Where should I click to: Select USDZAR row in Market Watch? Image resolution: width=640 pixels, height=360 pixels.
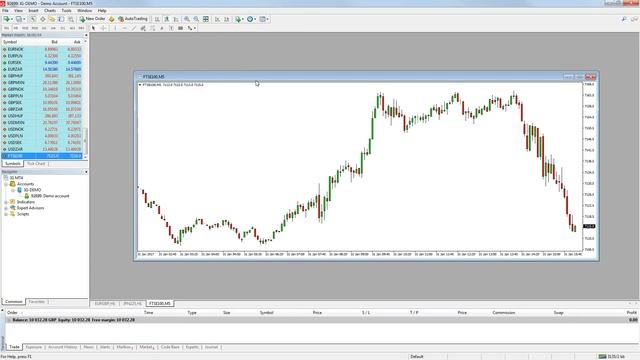pyautogui.click(x=42, y=149)
